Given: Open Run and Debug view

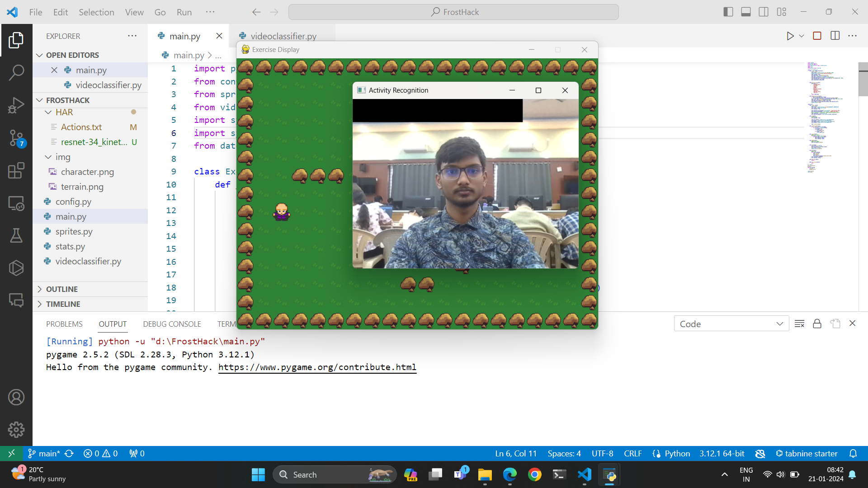Looking at the screenshot, I should tap(16, 105).
